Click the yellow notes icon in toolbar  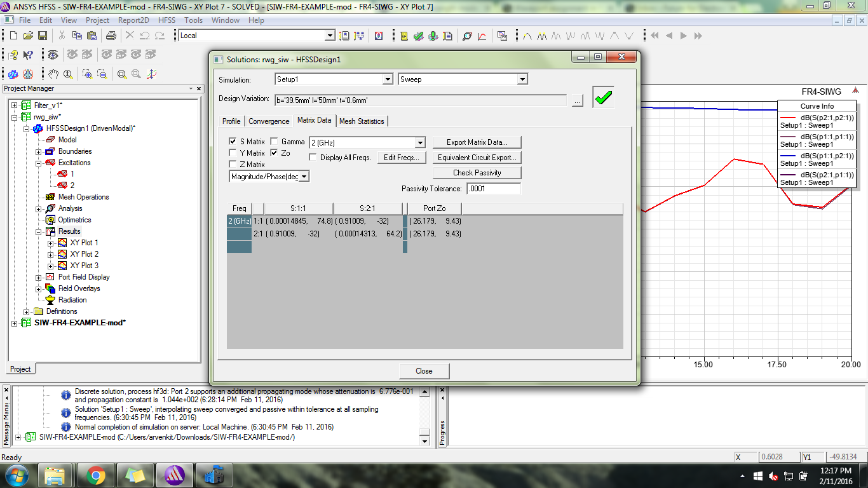click(x=403, y=36)
